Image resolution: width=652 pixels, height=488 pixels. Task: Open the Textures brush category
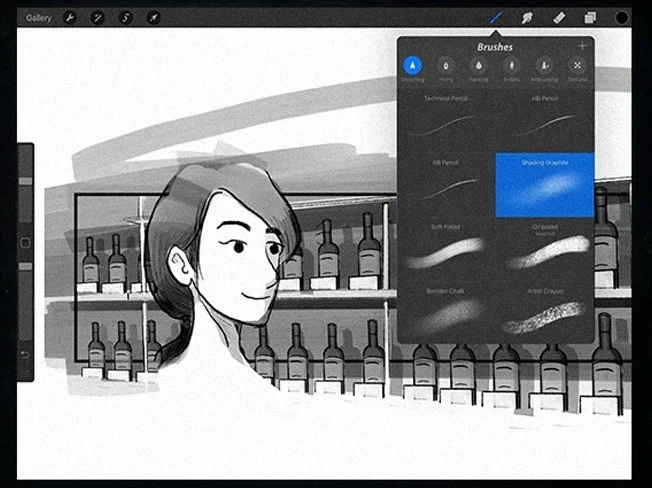coord(577,67)
